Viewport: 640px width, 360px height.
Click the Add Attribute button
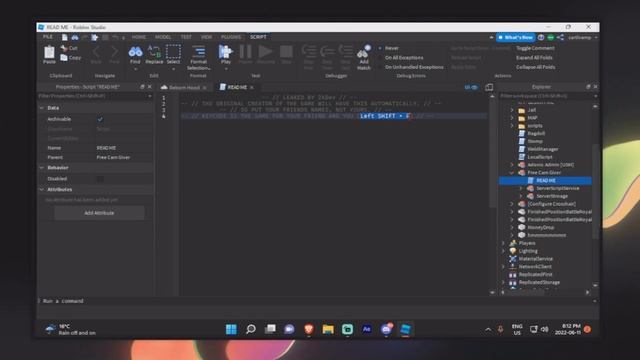[x=99, y=213]
